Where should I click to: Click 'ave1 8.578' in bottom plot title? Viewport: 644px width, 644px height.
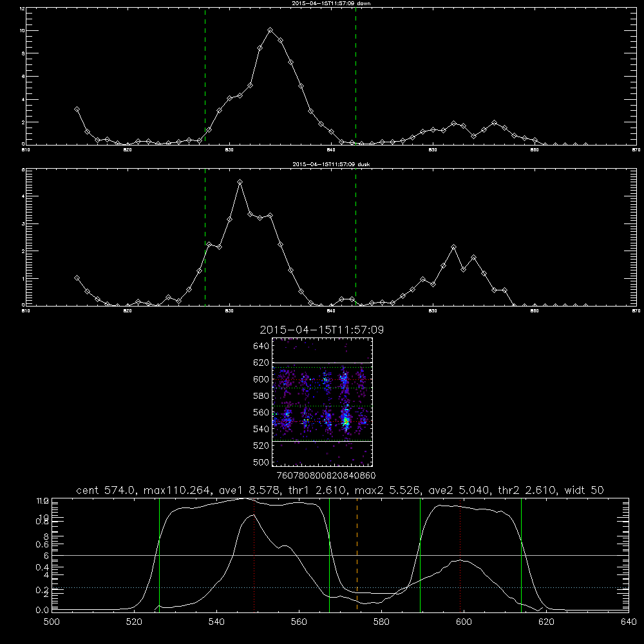coord(251,490)
